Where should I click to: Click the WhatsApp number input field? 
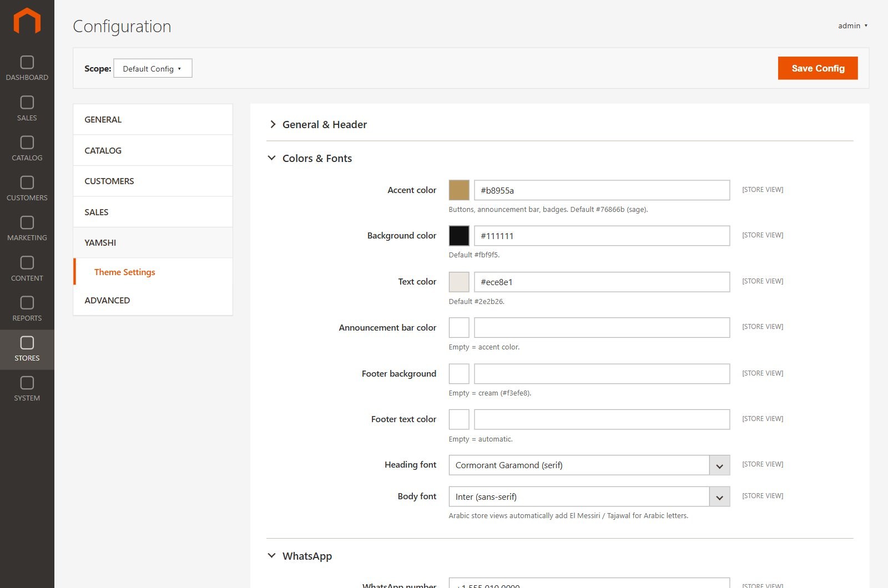(x=589, y=583)
